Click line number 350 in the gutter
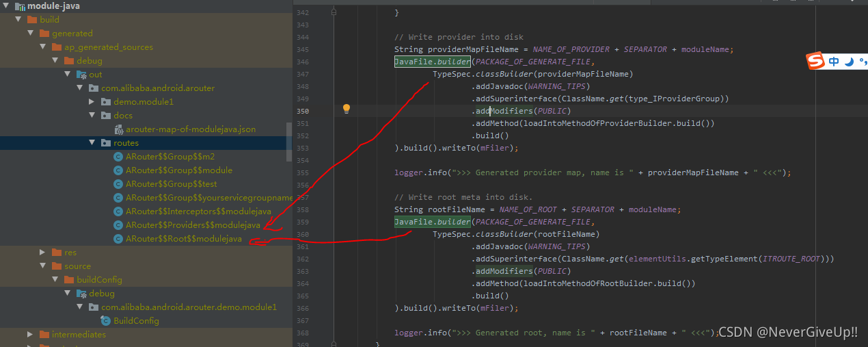868x347 pixels. coord(303,111)
